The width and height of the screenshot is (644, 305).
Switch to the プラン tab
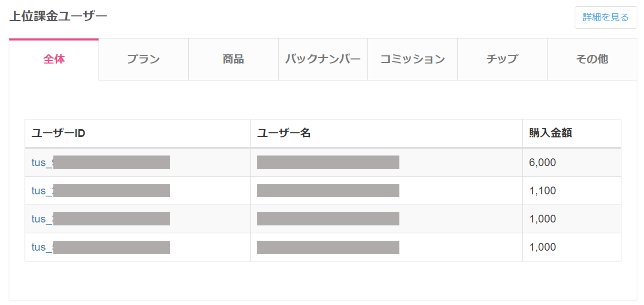[143, 59]
